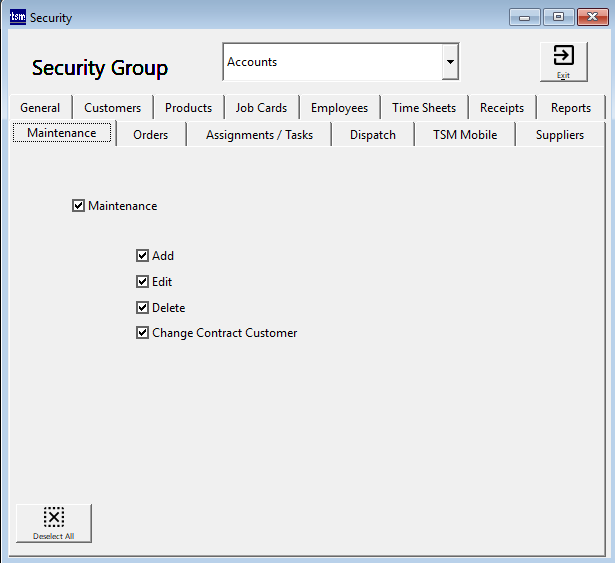Open the Customers tab
615x563 pixels.
pyautogui.click(x=112, y=108)
